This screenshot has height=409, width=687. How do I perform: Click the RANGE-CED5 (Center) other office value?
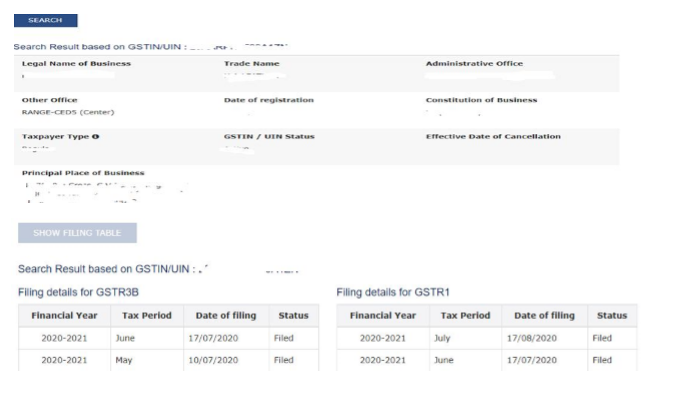click(68, 112)
